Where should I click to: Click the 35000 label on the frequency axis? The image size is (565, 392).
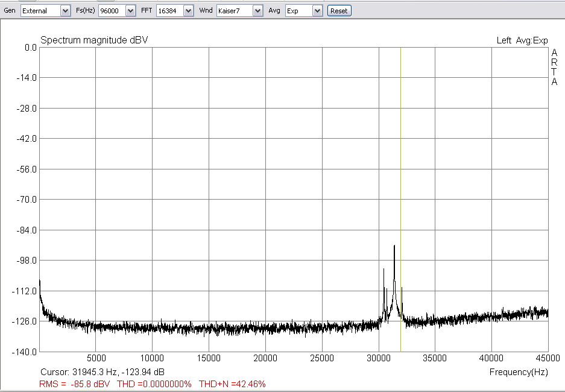(x=435, y=358)
